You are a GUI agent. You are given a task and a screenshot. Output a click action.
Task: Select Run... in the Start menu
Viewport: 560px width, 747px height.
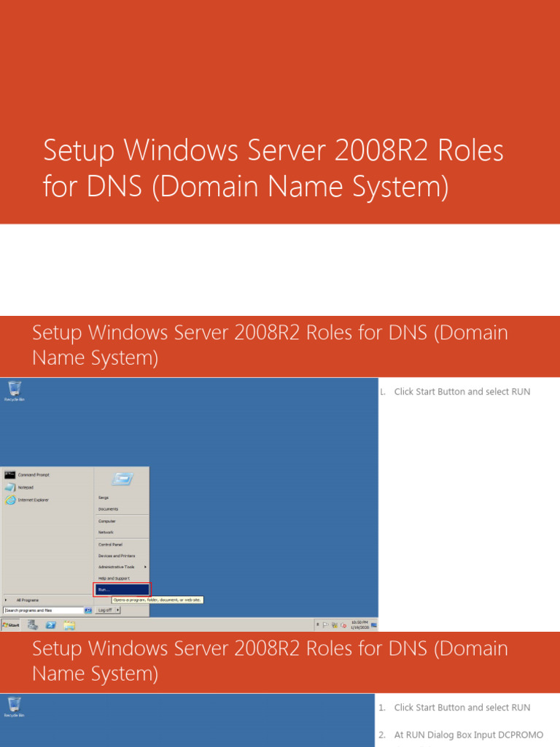coord(122,589)
